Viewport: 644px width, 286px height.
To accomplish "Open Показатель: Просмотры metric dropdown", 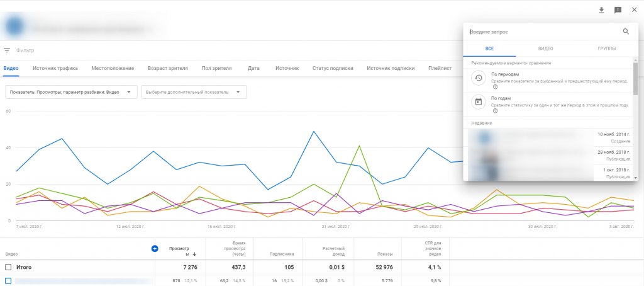I will 71,92.
